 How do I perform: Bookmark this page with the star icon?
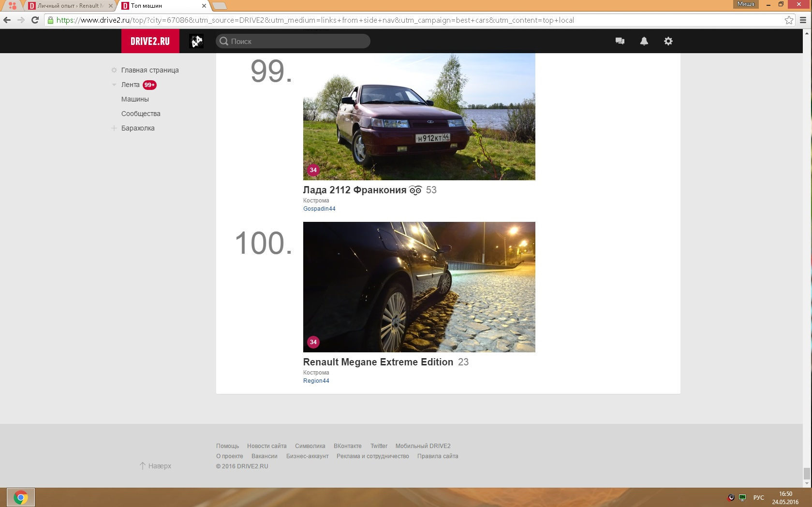(x=789, y=20)
